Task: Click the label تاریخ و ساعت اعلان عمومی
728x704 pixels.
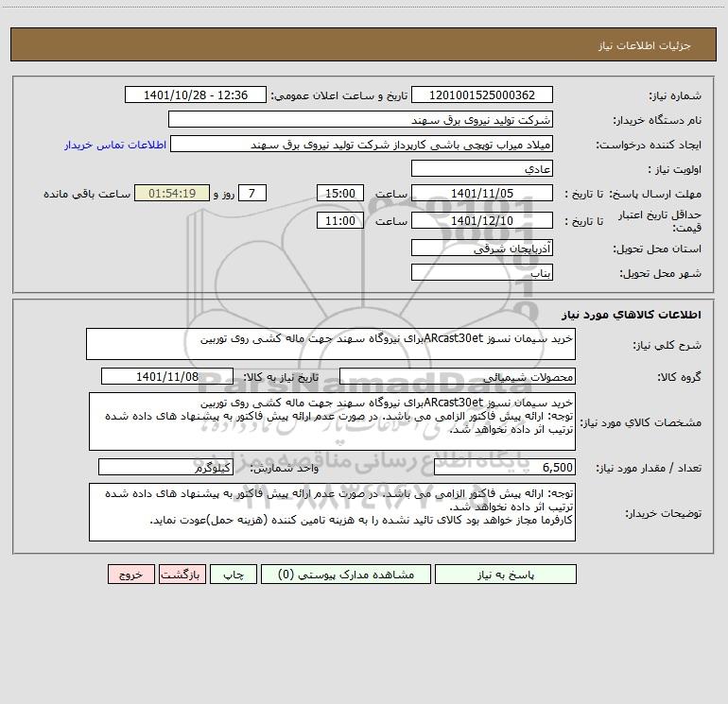Action: click(x=338, y=95)
